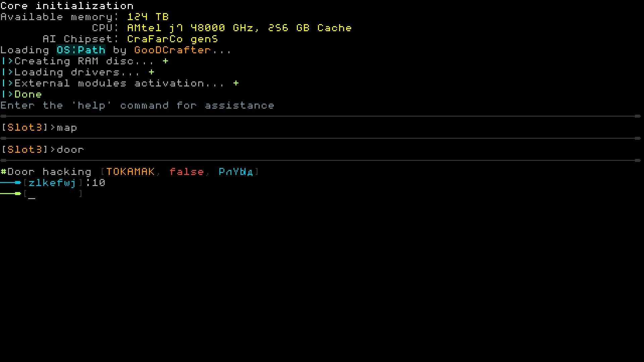This screenshot has width=644, height=362.
Task: Click the green arrow before empty input
Action: coord(10,194)
